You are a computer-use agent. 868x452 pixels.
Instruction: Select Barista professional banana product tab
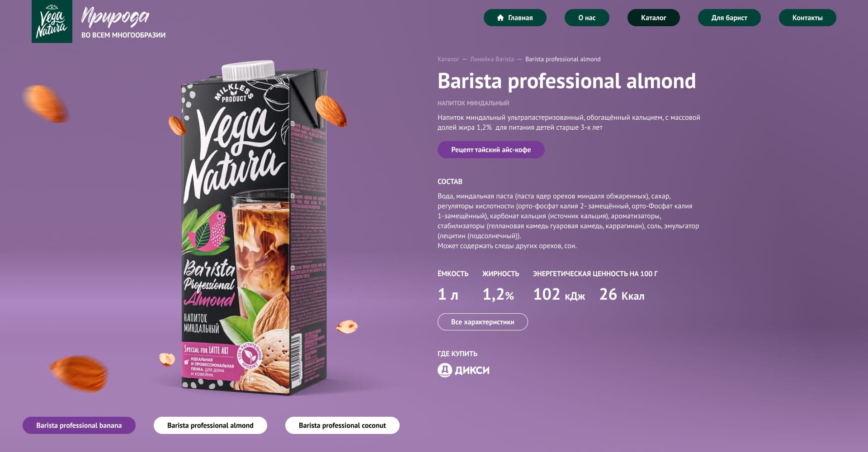coord(79,425)
